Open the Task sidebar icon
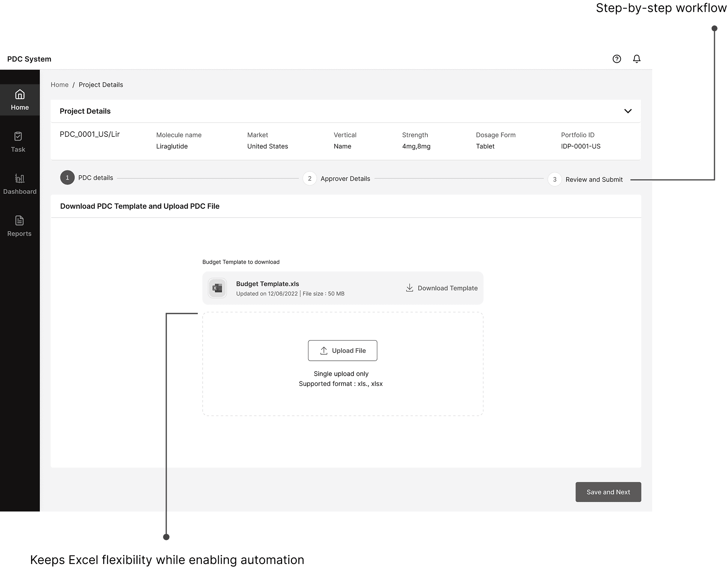 point(18,136)
